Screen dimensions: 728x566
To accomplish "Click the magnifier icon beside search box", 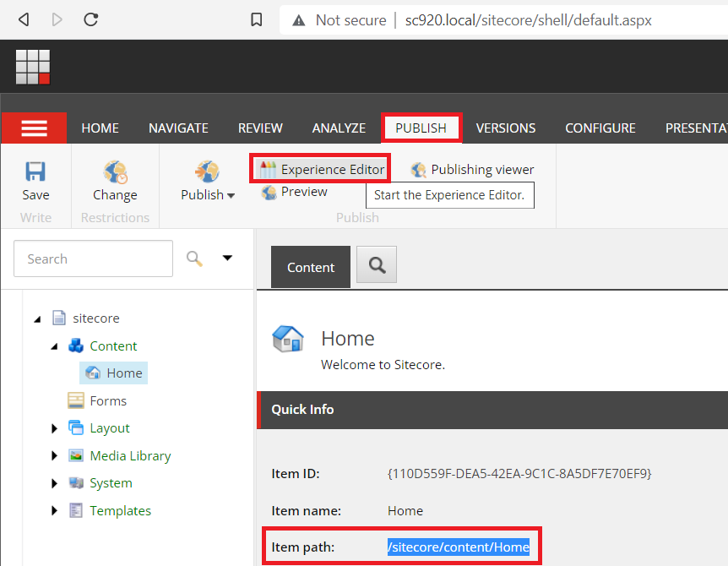I will coord(195,259).
